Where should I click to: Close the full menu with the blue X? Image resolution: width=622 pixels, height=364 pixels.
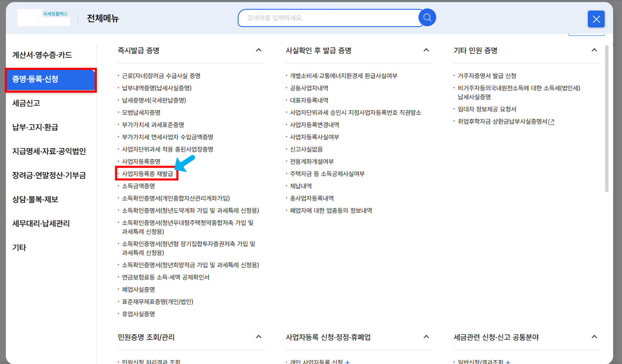[596, 19]
